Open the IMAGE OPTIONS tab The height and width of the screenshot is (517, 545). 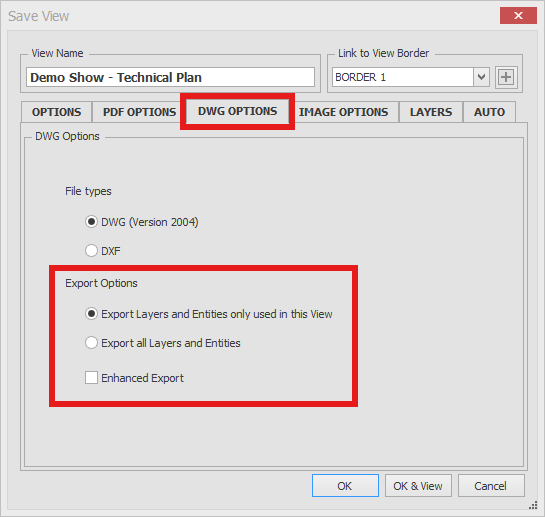tap(343, 112)
